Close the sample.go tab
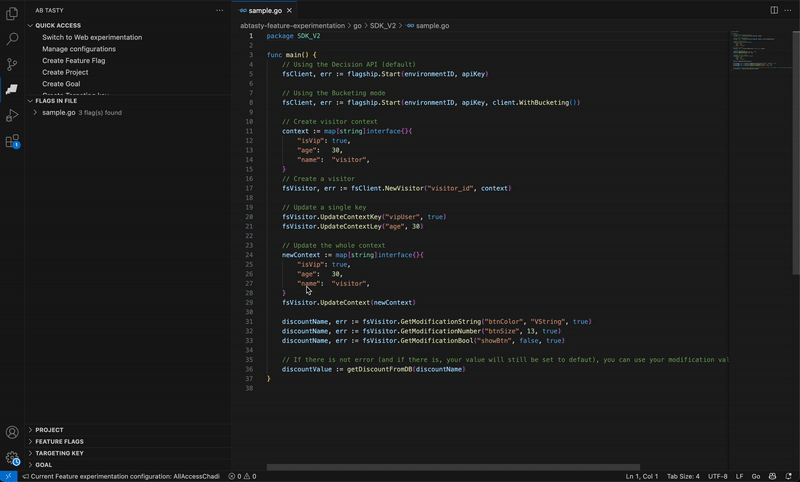 (290, 10)
